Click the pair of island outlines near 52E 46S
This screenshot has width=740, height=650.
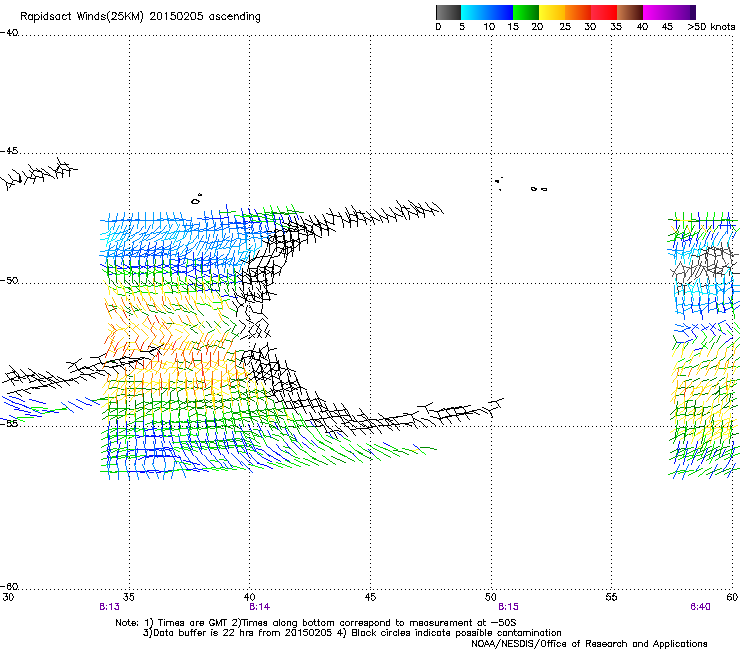click(x=539, y=189)
